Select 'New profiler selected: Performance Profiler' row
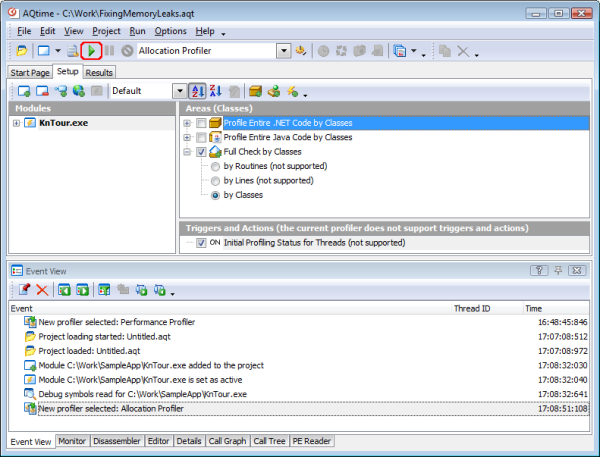Screen dimensions: 600x457 [299, 322]
